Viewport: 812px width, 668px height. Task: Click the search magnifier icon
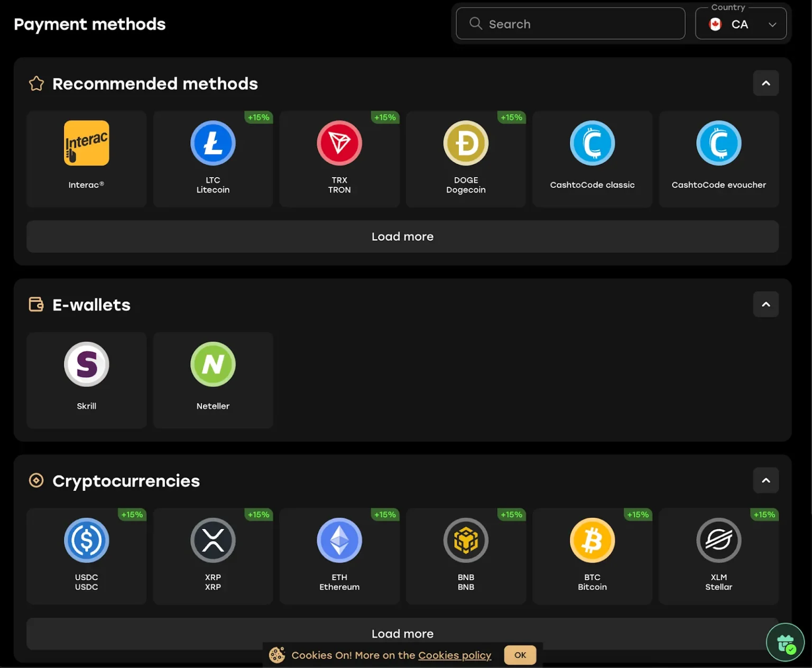click(x=475, y=23)
